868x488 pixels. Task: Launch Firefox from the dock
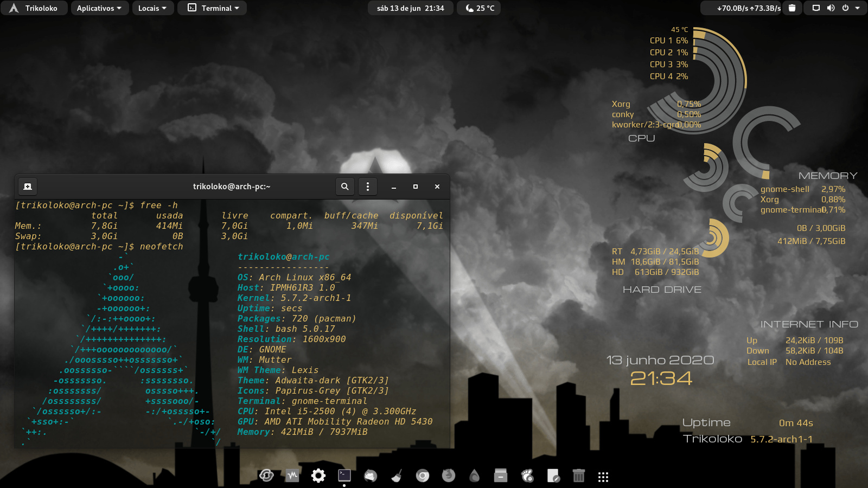click(449, 476)
